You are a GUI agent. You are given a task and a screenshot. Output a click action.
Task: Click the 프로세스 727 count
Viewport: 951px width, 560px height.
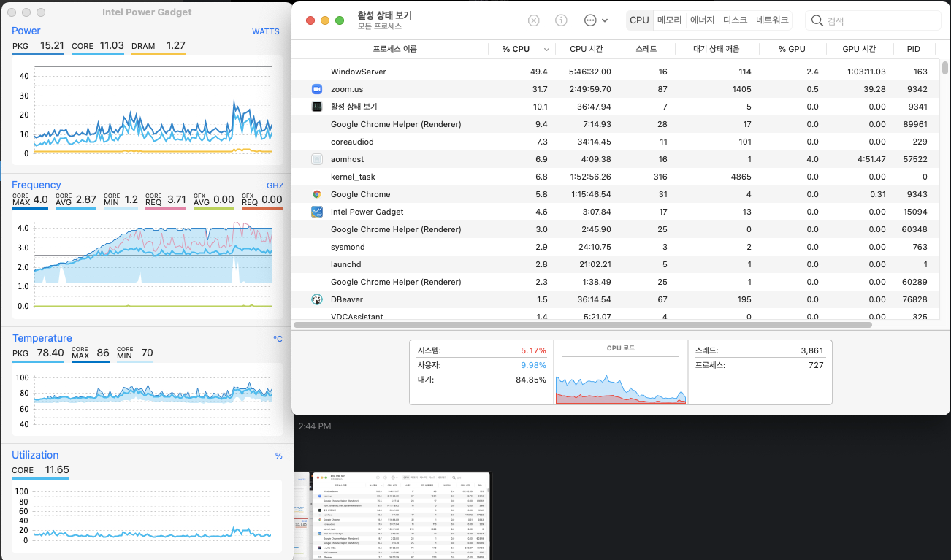816,365
